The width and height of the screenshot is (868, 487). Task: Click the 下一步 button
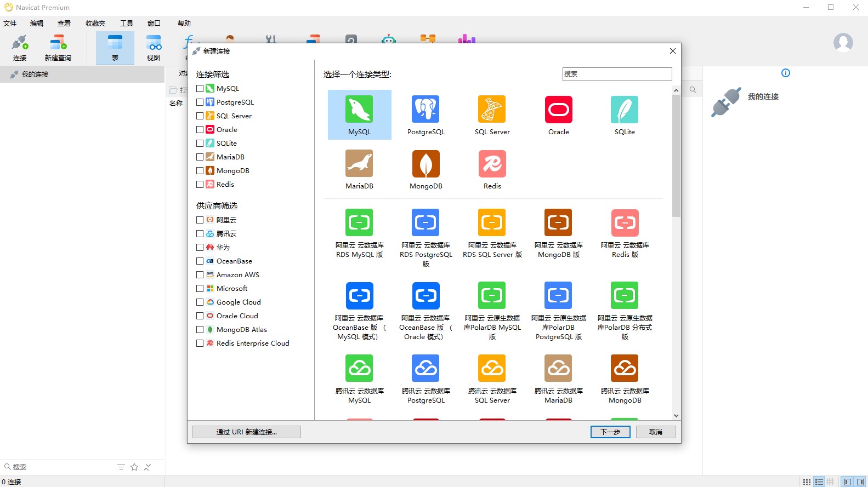(610, 432)
